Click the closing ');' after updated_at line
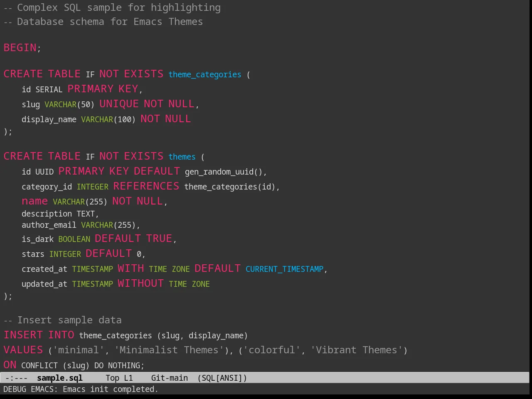Screen dimensions: 532x399 click(x=8, y=296)
